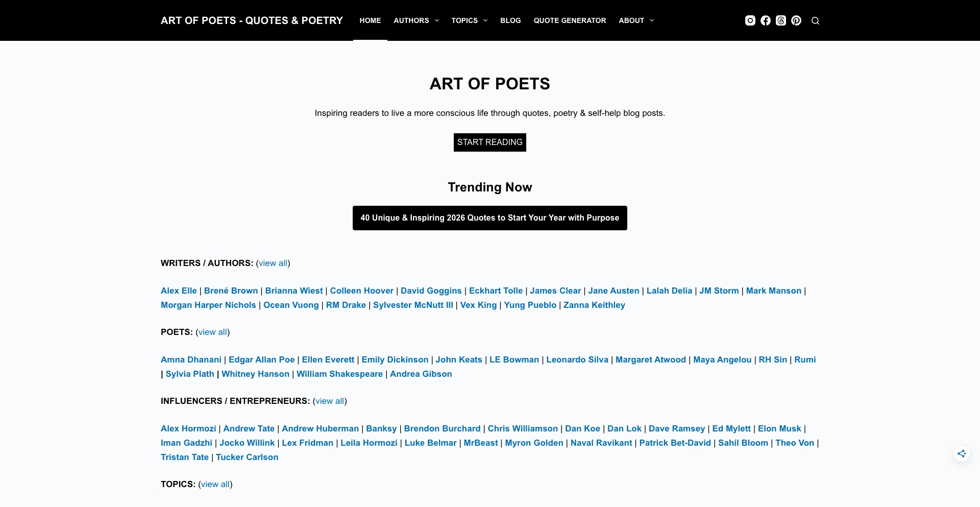Open the Pinterest social icon

(x=796, y=20)
